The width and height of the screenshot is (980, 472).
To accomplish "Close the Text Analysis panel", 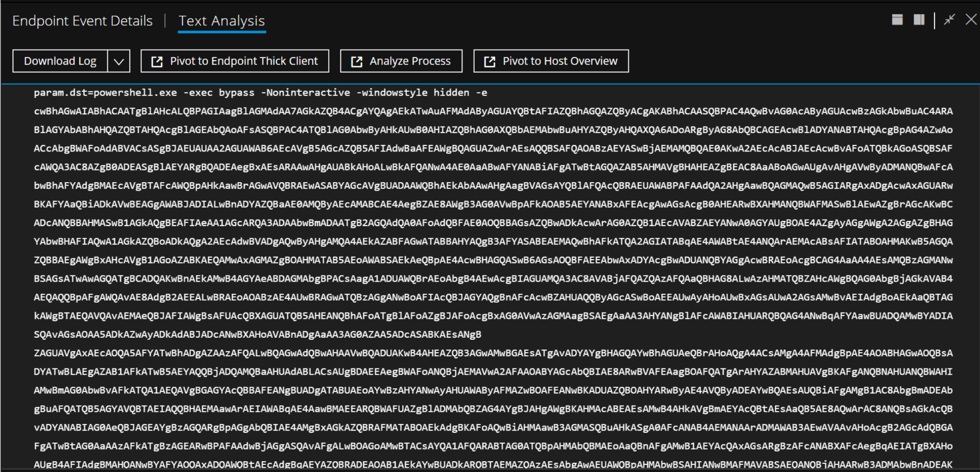I will click(x=971, y=20).
